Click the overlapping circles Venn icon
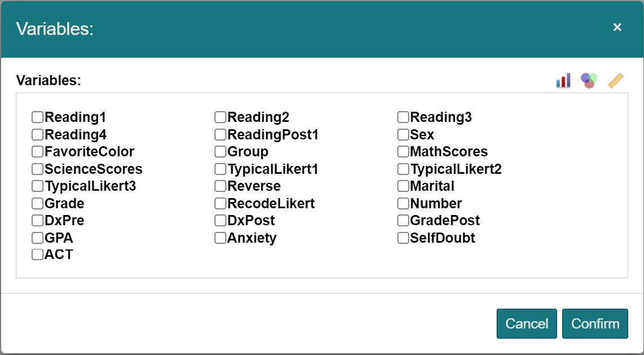The image size is (644, 355). click(x=589, y=81)
